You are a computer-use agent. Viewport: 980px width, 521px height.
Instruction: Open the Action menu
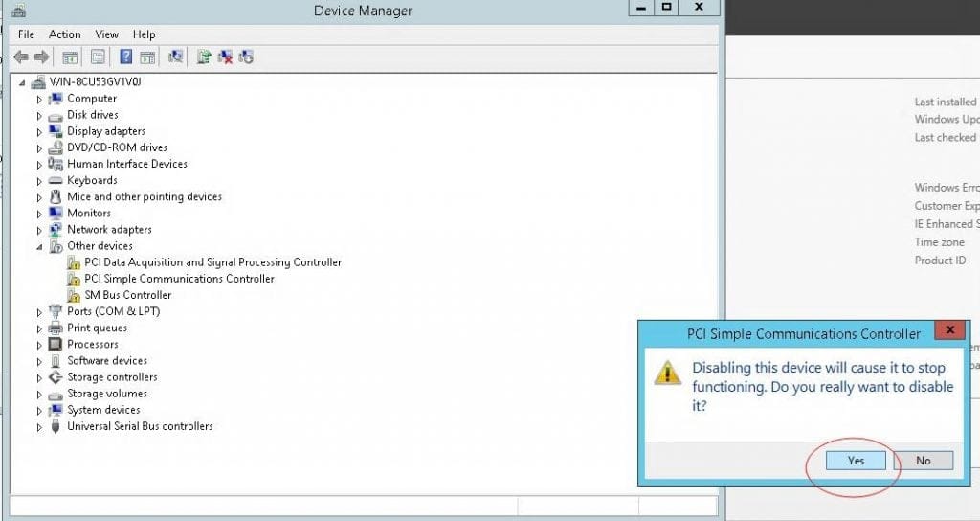point(64,34)
